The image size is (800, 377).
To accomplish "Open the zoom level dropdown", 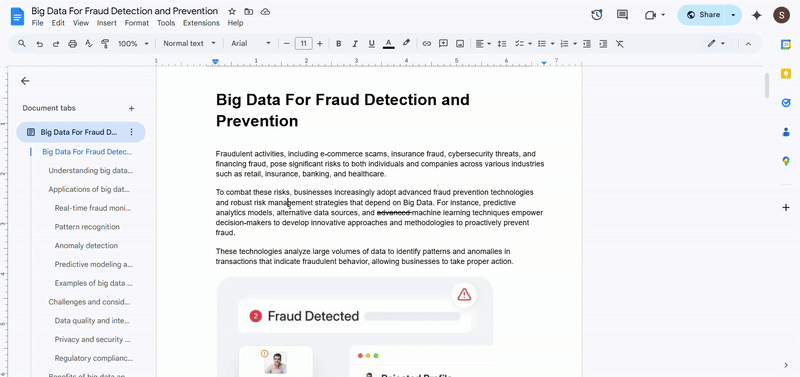I will coord(133,44).
